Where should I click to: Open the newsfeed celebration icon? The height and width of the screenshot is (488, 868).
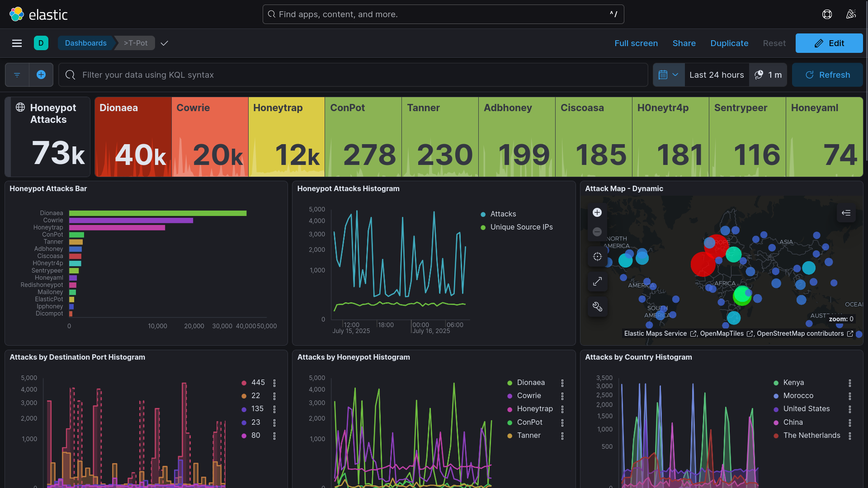tap(851, 14)
